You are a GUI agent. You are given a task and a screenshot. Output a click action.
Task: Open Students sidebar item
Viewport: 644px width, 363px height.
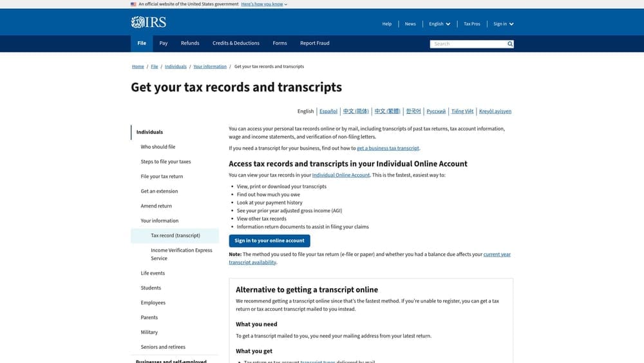coord(151,288)
